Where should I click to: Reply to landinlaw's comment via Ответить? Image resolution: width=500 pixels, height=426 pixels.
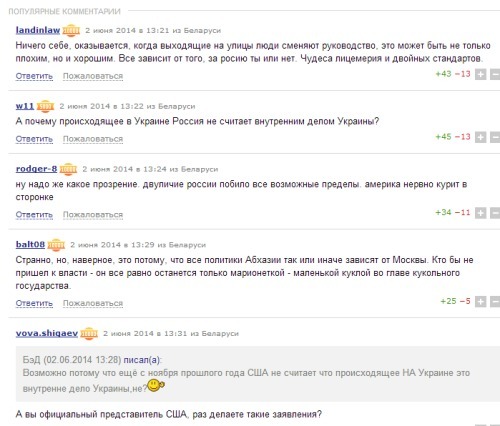click(34, 76)
